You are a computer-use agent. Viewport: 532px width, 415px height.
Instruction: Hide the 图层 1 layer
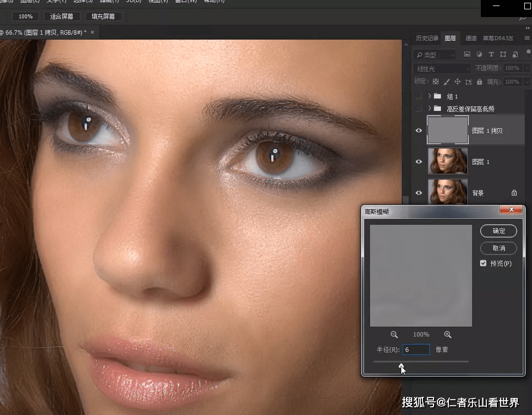419,162
